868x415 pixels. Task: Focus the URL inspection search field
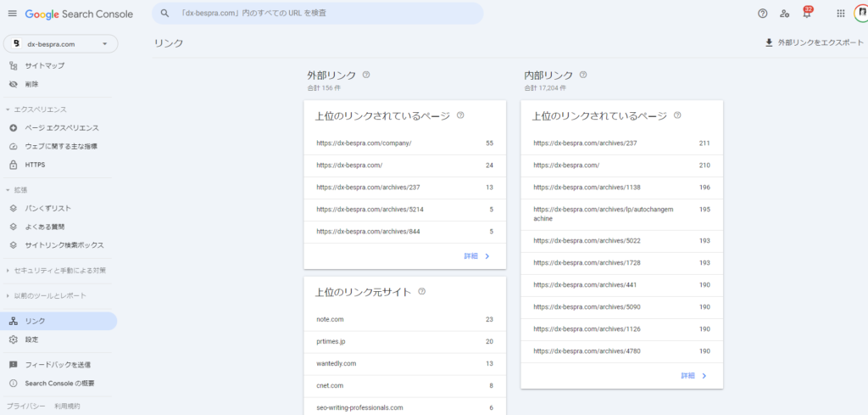(318, 14)
